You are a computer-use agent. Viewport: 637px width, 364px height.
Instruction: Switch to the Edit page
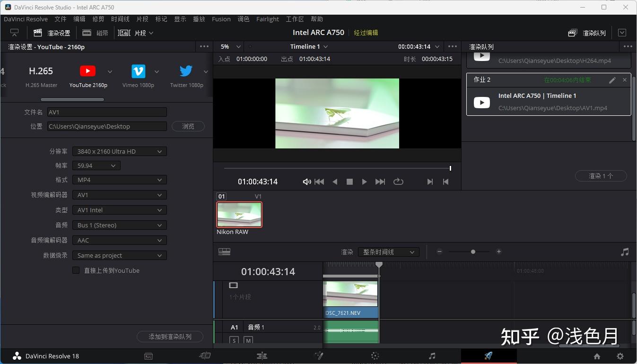click(262, 356)
